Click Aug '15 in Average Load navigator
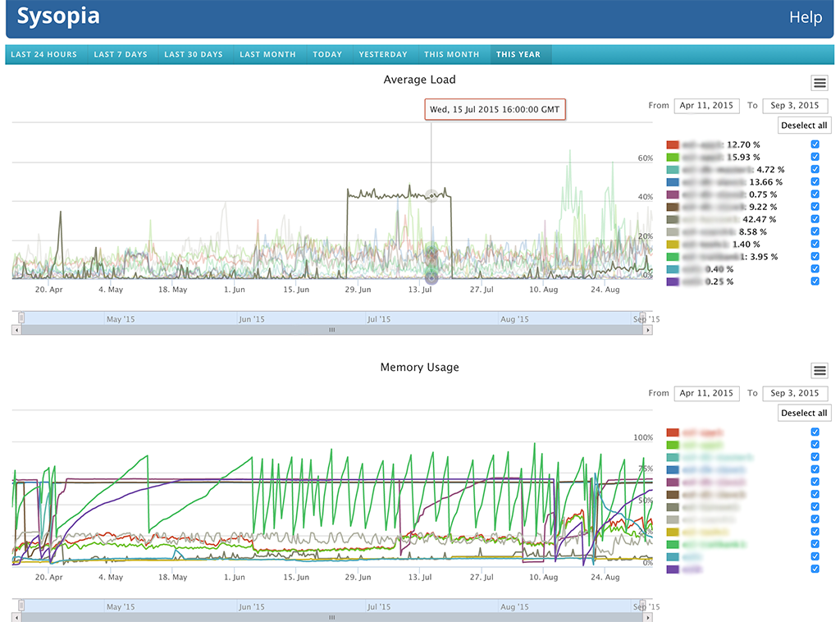Screen dimensions: 840x622 pyautogui.click(x=514, y=319)
